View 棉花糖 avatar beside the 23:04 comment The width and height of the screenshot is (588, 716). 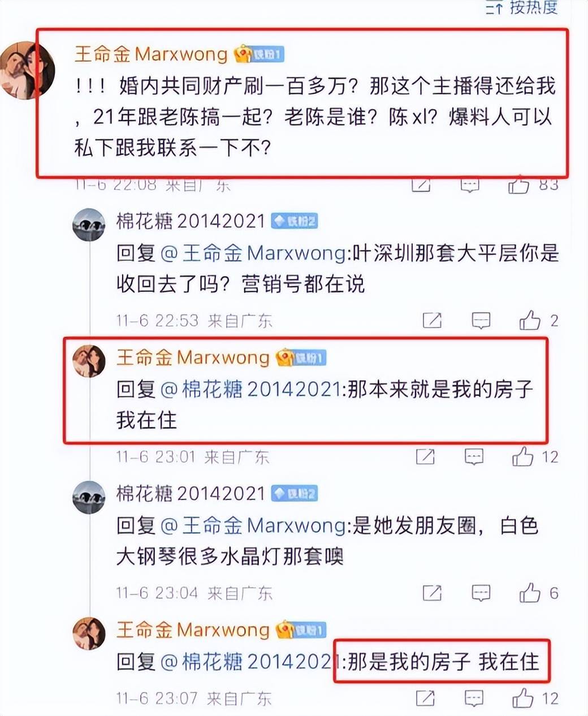(89, 497)
